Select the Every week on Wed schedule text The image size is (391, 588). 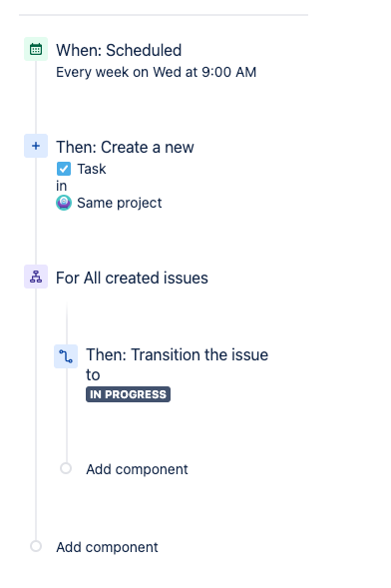coord(157,72)
